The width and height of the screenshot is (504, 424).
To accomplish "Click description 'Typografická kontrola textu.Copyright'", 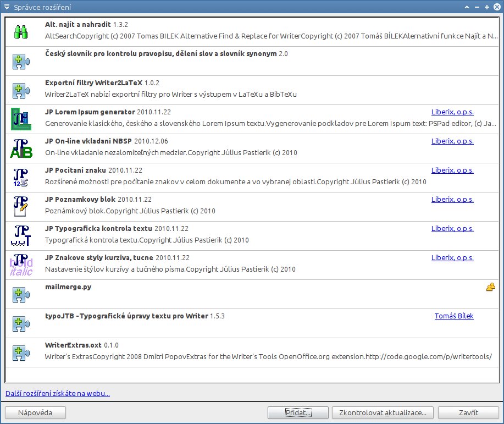I will (x=147, y=240).
